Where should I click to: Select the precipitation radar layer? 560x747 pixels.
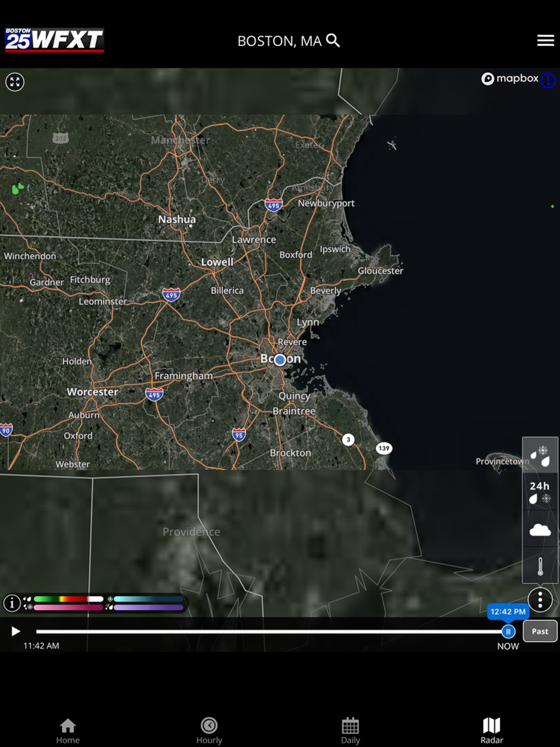[x=540, y=456]
